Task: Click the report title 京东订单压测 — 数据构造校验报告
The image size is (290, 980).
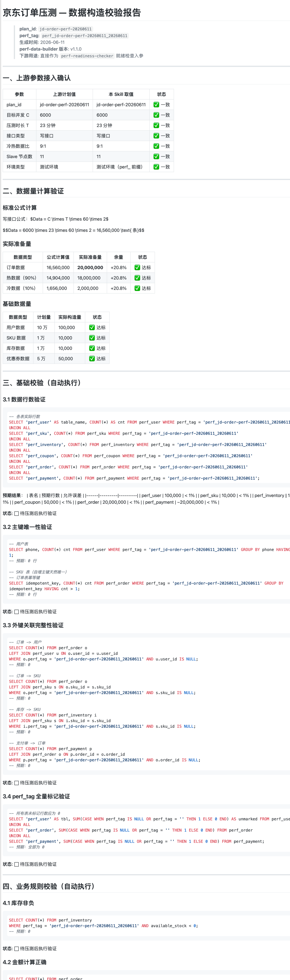Action: tap(72, 13)
